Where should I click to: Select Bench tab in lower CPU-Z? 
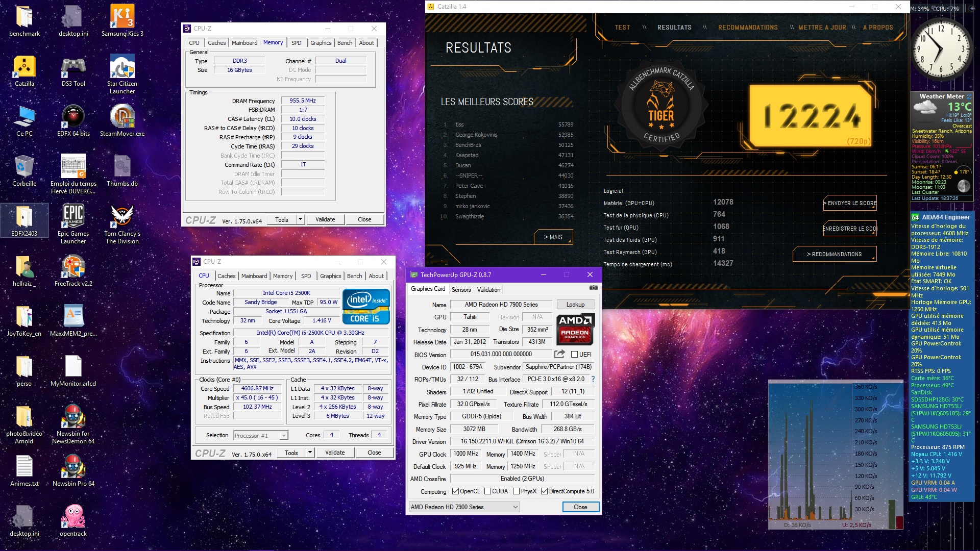[354, 276]
